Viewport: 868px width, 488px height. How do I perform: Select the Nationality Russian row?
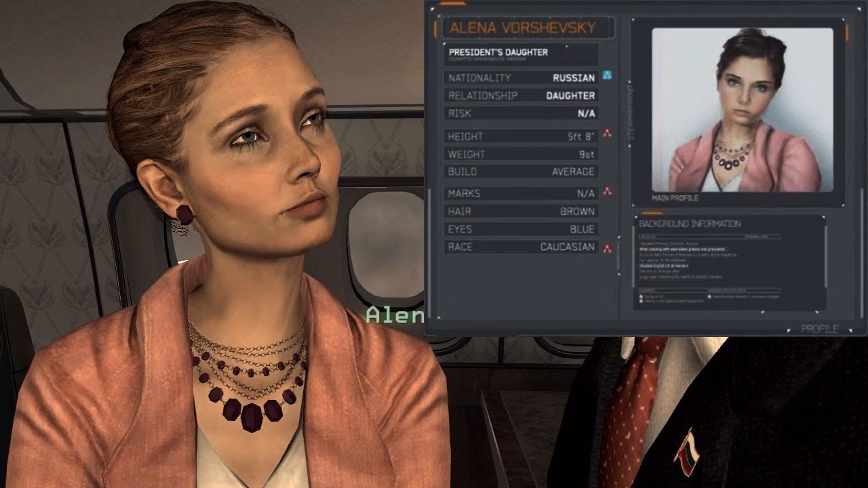click(521, 78)
